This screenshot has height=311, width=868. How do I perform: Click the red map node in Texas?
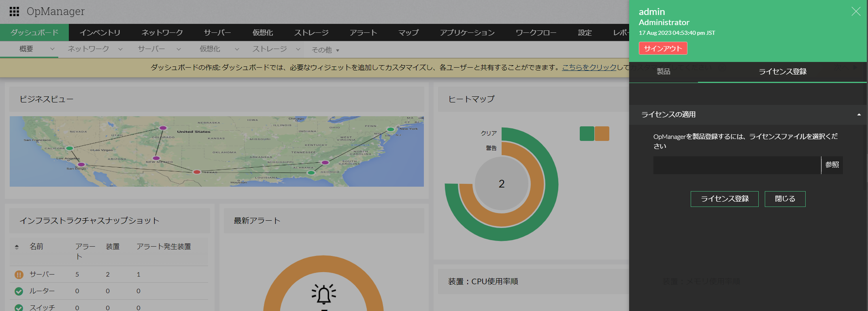[x=197, y=172]
